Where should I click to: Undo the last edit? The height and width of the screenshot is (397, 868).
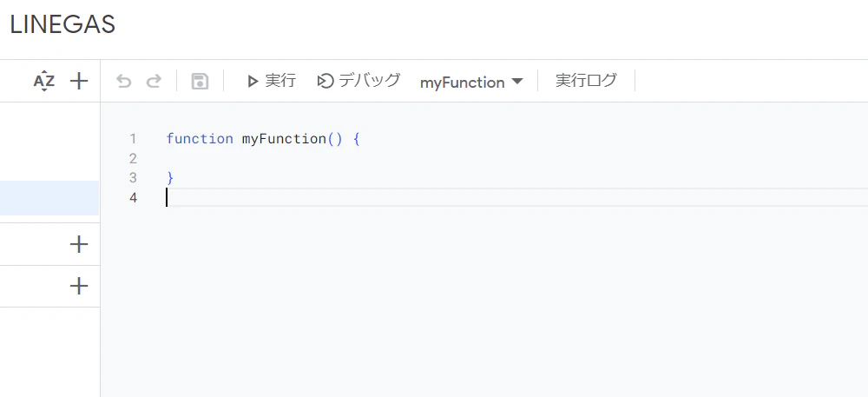pos(123,82)
